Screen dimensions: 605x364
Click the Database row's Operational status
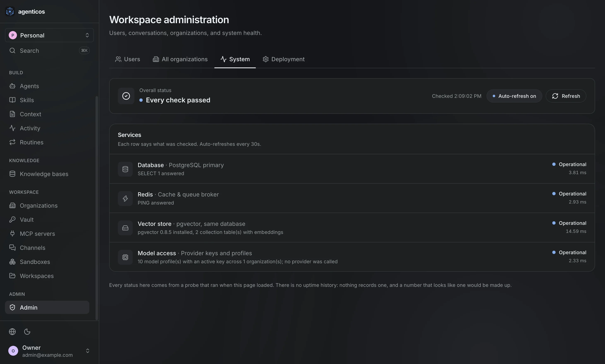click(x=569, y=164)
